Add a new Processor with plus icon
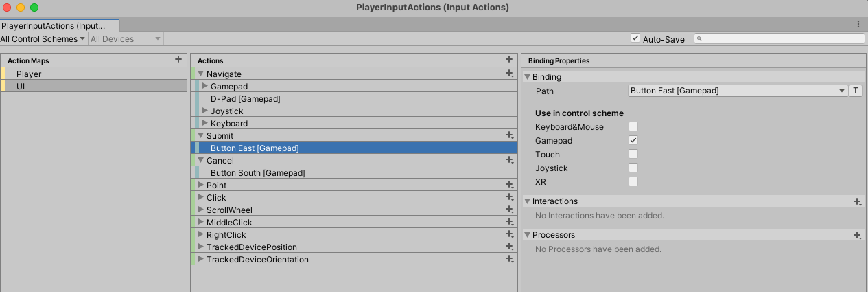 click(x=857, y=235)
